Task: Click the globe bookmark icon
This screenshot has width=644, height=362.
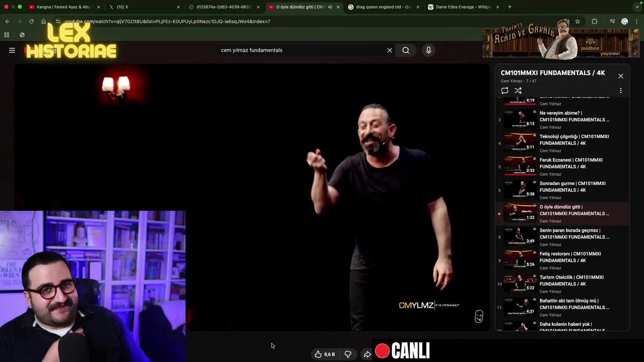Action: click(x=22, y=35)
